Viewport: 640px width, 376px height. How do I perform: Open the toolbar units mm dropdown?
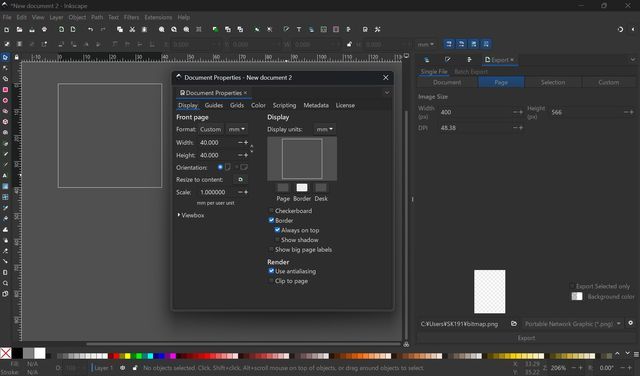426,44
